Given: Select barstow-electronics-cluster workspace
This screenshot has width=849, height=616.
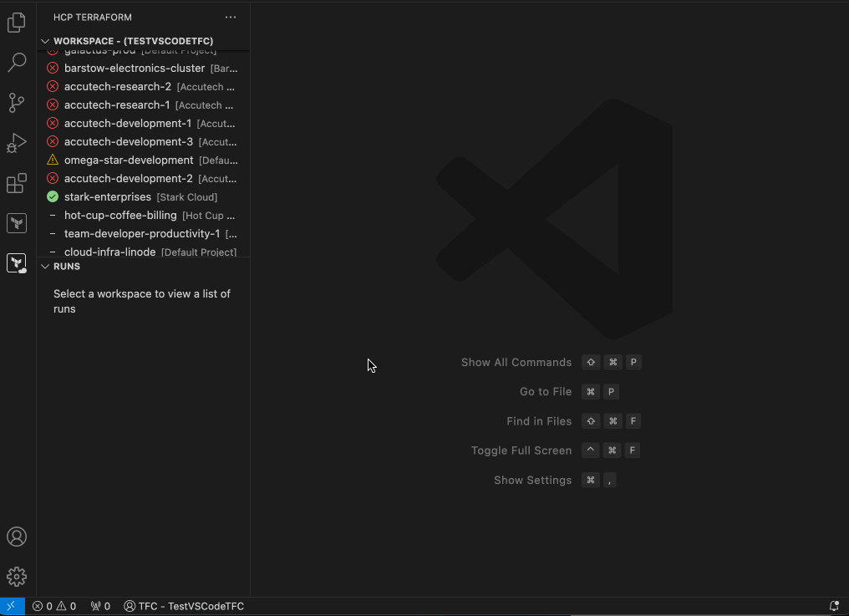Looking at the screenshot, I should (143, 69).
